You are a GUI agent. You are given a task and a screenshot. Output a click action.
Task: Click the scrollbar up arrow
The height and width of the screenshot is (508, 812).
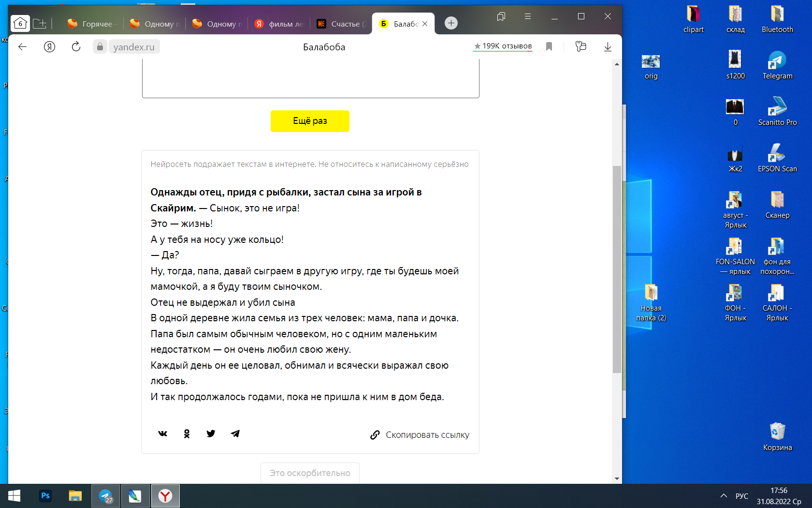tap(617, 64)
